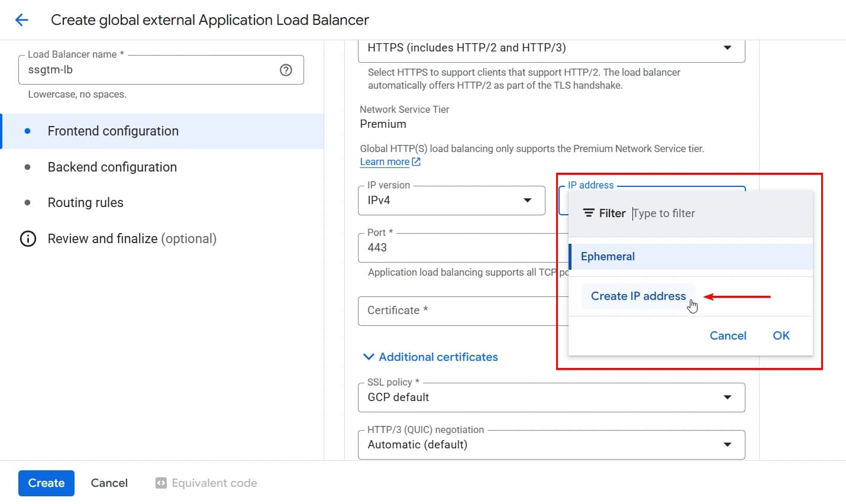Click the external link icon on Learn more
The image size is (846, 504).
[416, 161]
